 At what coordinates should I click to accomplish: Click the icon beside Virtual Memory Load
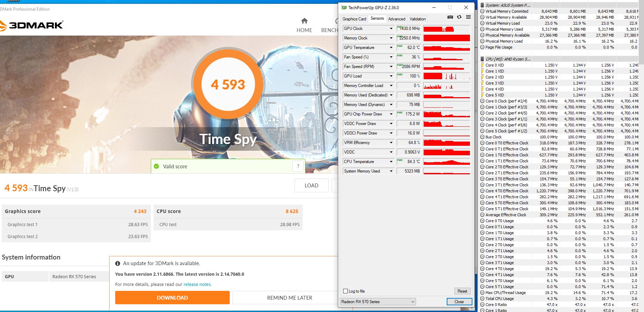coord(482,23)
